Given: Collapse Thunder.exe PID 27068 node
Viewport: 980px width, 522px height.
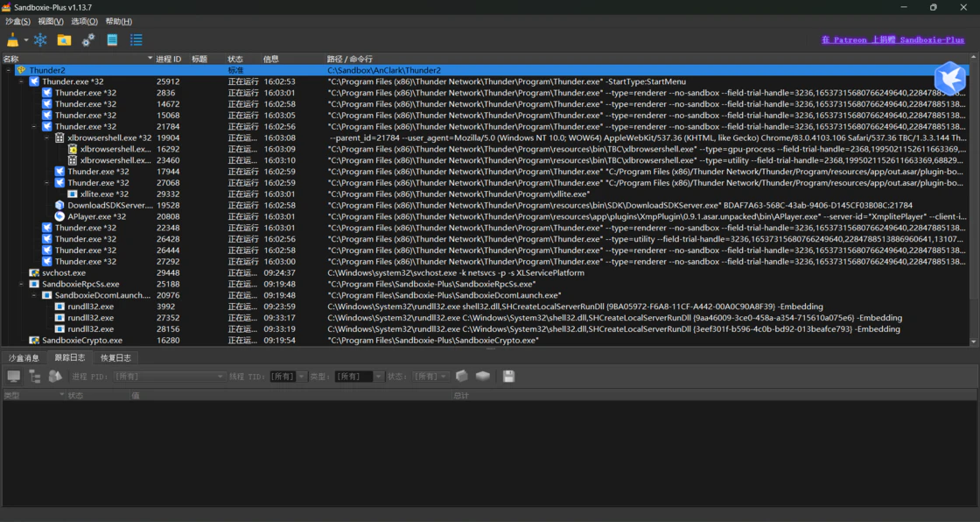Looking at the screenshot, I should (47, 183).
